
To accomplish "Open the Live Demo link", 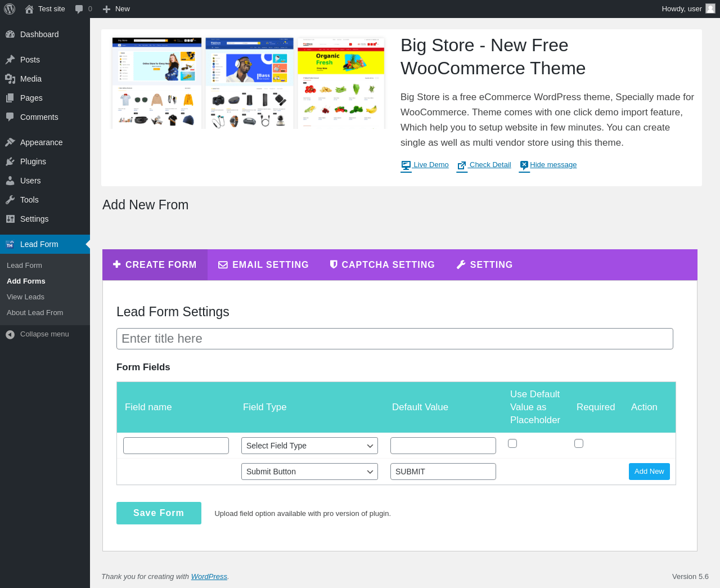I will [431, 165].
